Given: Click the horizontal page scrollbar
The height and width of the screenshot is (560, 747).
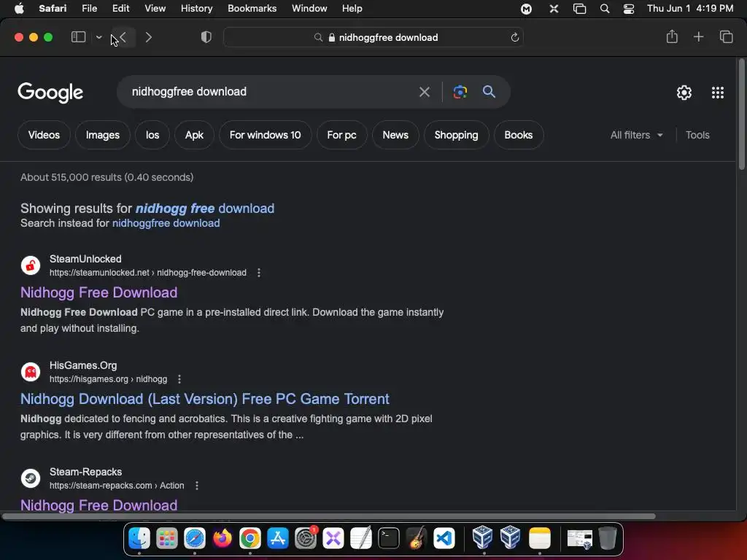Looking at the screenshot, I should coord(329,517).
